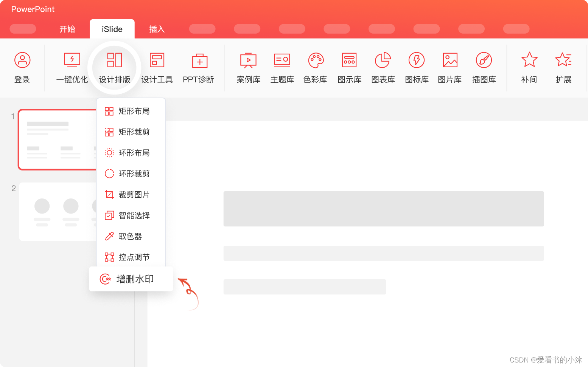
Task: Open the 插图库 illustration library
Action: [484, 68]
